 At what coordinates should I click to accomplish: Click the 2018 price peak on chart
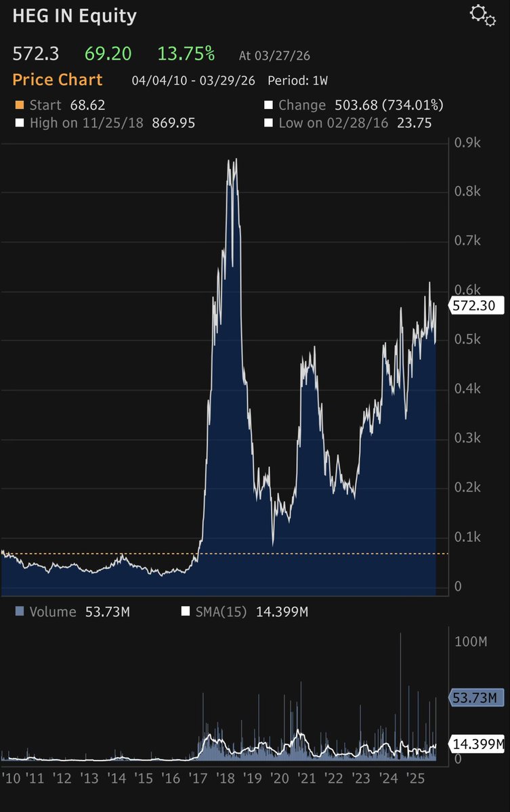(x=235, y=160)
